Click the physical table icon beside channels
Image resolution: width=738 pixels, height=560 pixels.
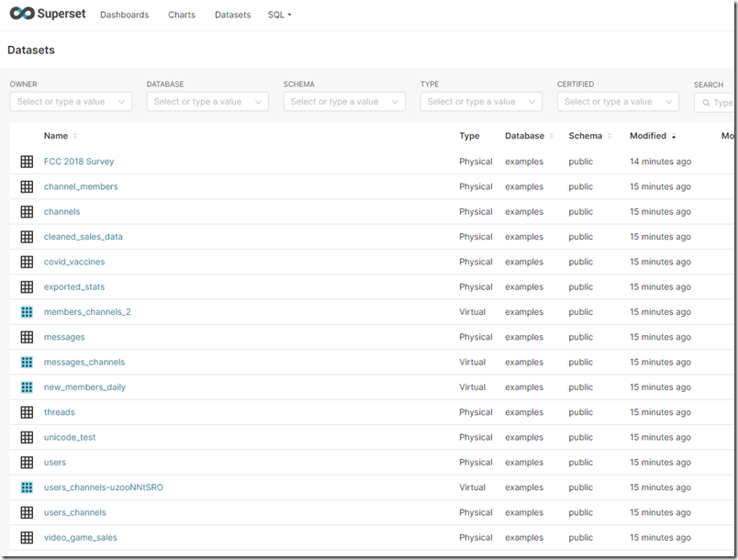click(27, 211)
